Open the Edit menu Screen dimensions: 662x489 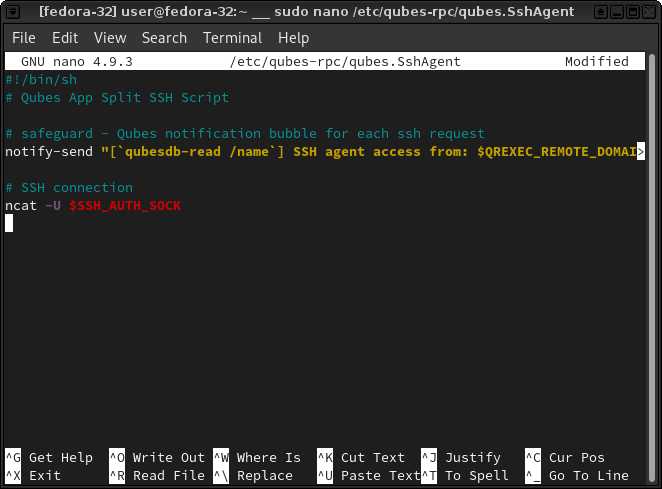(x=65, y=38)
